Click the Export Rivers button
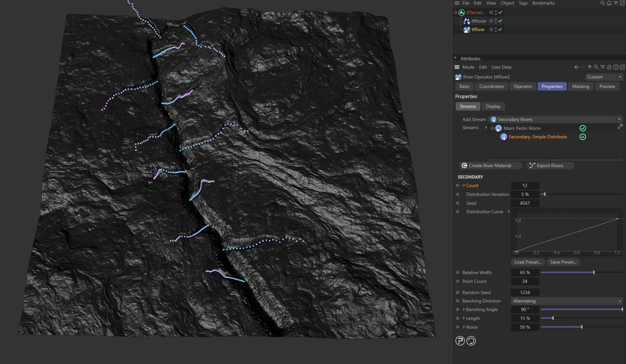 (550, 165)
